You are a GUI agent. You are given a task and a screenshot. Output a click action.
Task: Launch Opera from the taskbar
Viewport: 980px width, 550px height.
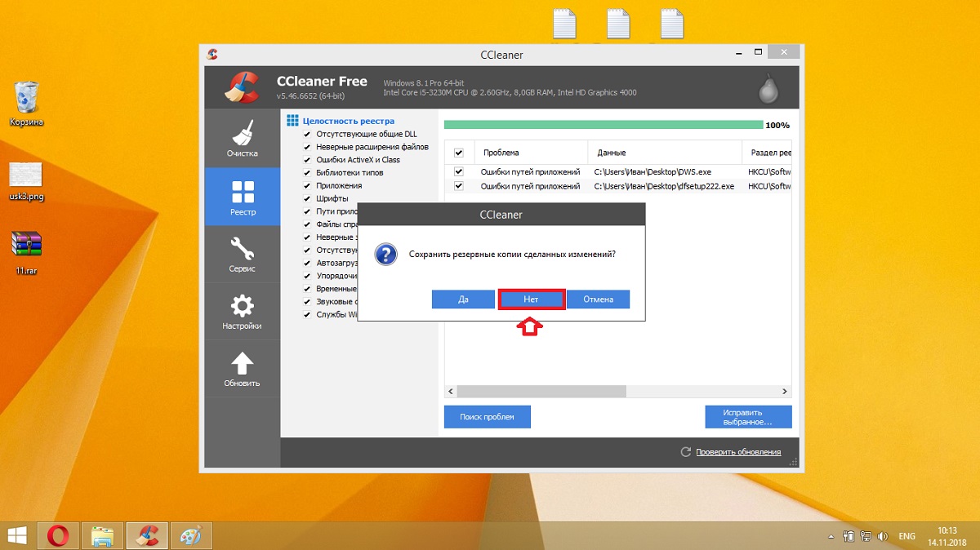[58, 535]
